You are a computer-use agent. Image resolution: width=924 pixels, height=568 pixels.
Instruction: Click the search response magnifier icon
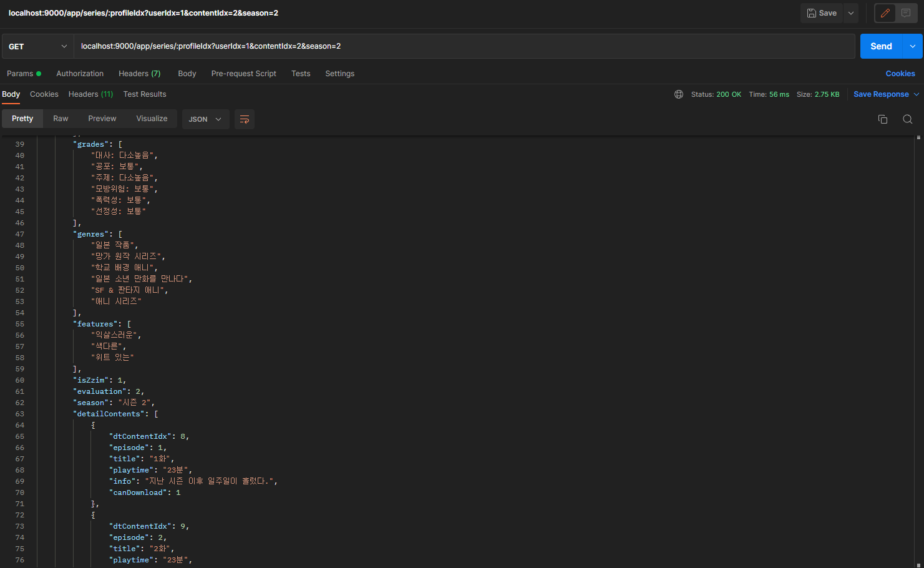pyautogui.click(x=908, y=119)
